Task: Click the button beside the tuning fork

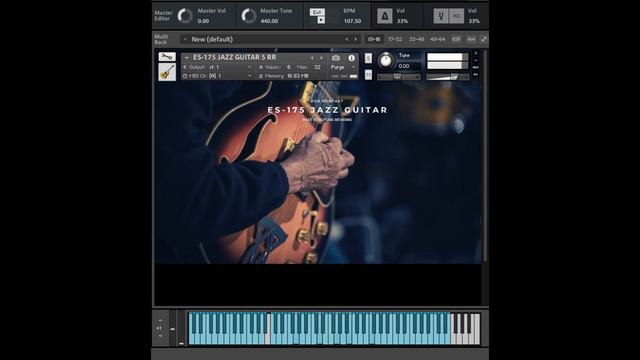Action: [457, 16]
